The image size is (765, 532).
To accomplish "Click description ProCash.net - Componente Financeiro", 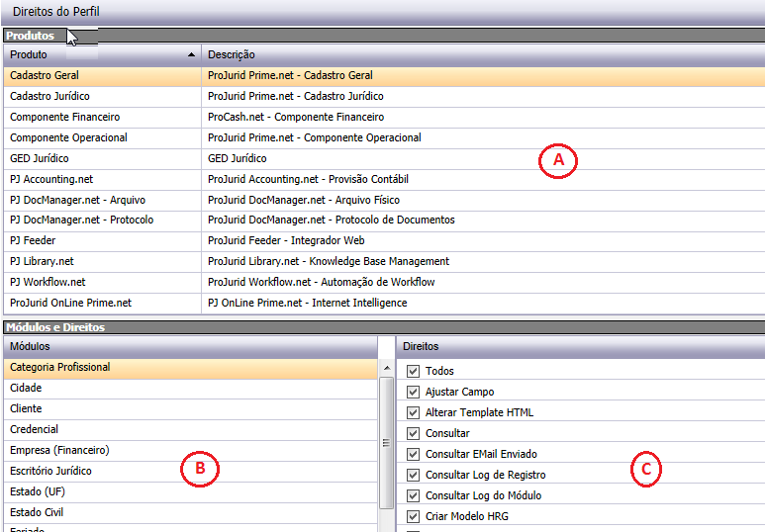I will click(296, 117).
